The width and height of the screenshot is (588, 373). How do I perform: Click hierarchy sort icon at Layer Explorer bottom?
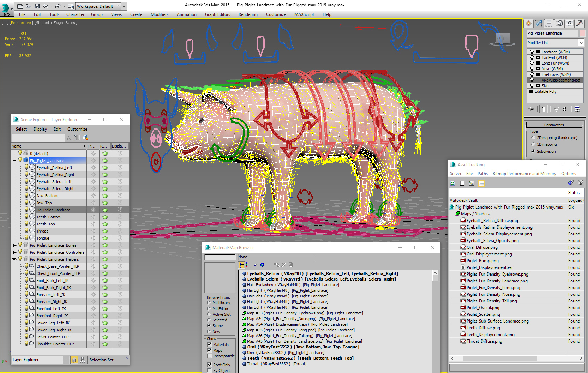click(x=83, y=360)
